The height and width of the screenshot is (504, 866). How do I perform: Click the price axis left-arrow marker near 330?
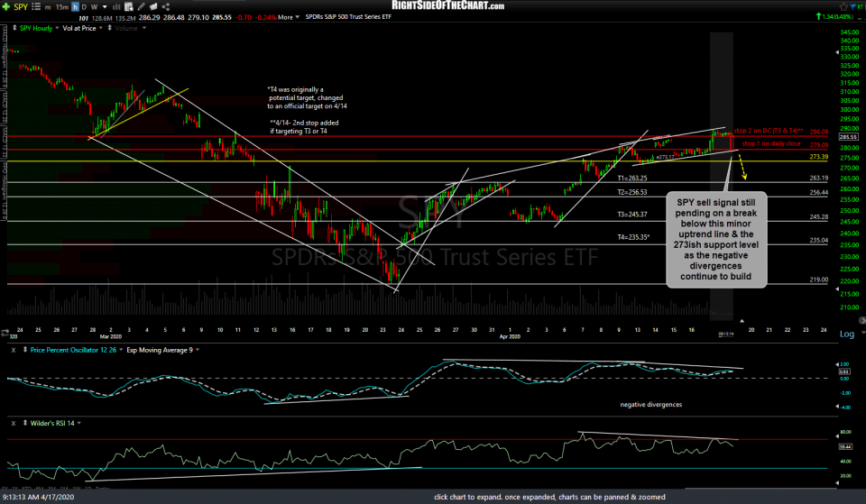pos(836,52)
